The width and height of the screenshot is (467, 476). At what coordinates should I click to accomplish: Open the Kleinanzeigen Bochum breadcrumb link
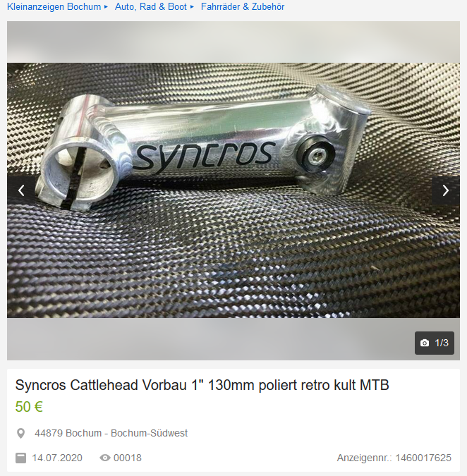(x=54, y=6)
